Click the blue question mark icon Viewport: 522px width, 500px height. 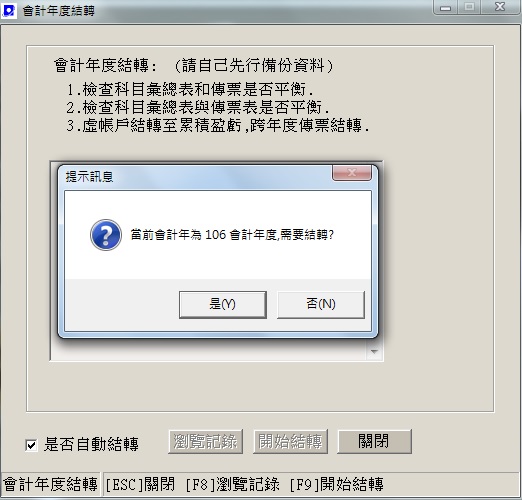coord(106,235)
